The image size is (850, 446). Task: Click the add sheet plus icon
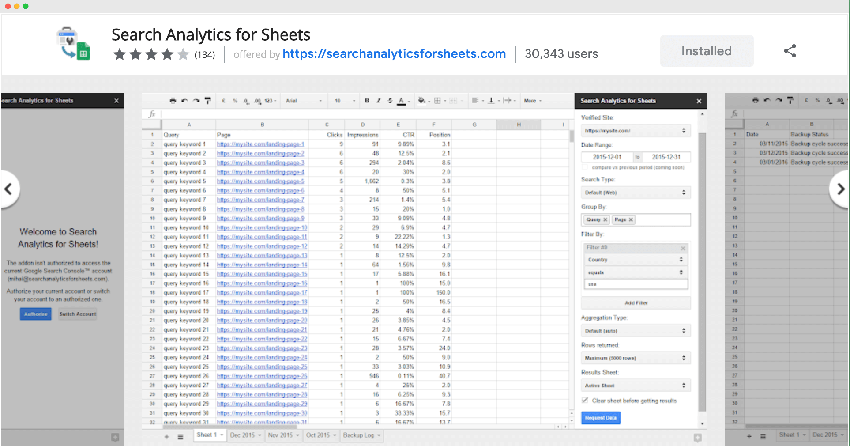(x=166, y=437)
